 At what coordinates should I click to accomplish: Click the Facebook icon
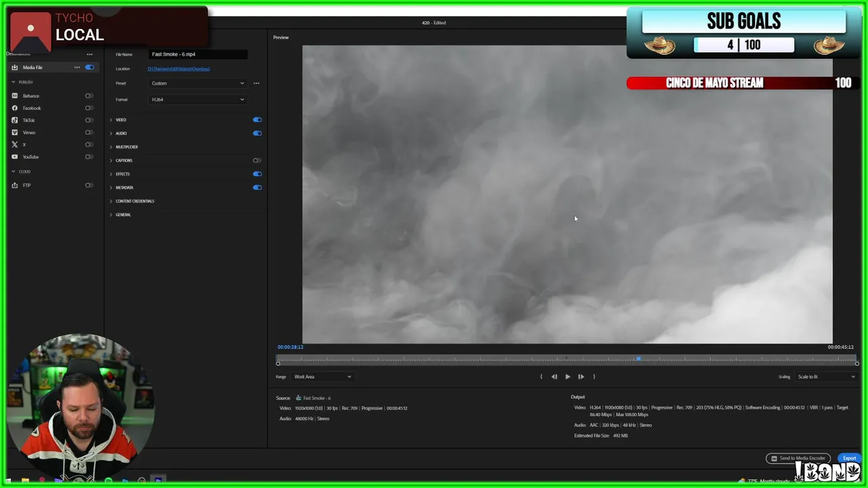(x=14, y=108)
